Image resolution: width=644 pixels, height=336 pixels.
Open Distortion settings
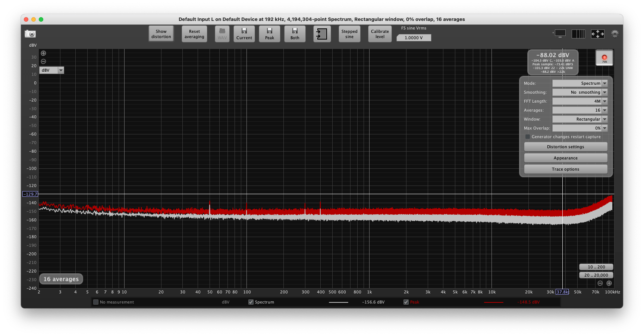pyautogui.click(x=566, y=147)
